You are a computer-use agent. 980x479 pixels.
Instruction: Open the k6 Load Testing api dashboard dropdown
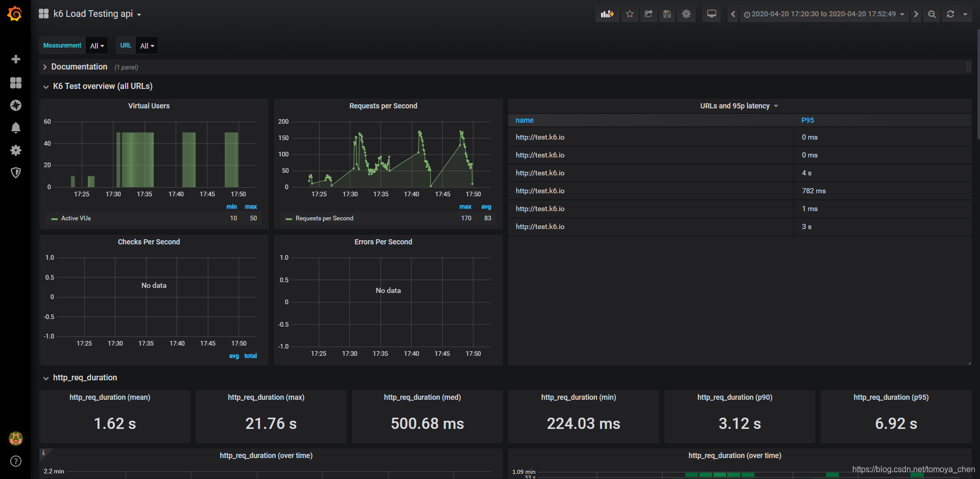[x=97, y=14]
